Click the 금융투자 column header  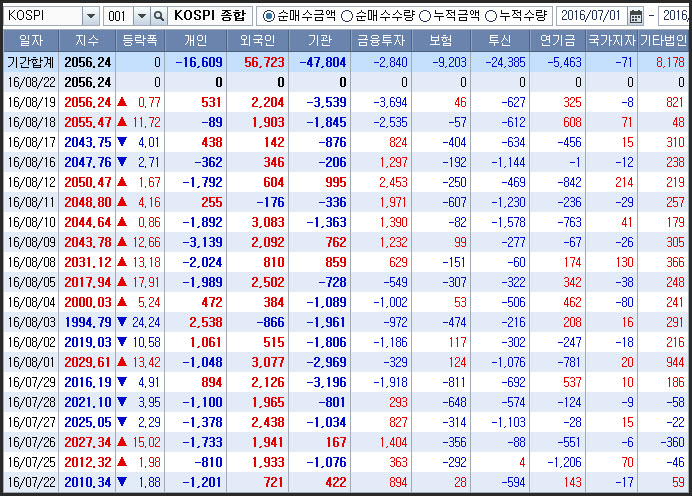tap(381, 41)
